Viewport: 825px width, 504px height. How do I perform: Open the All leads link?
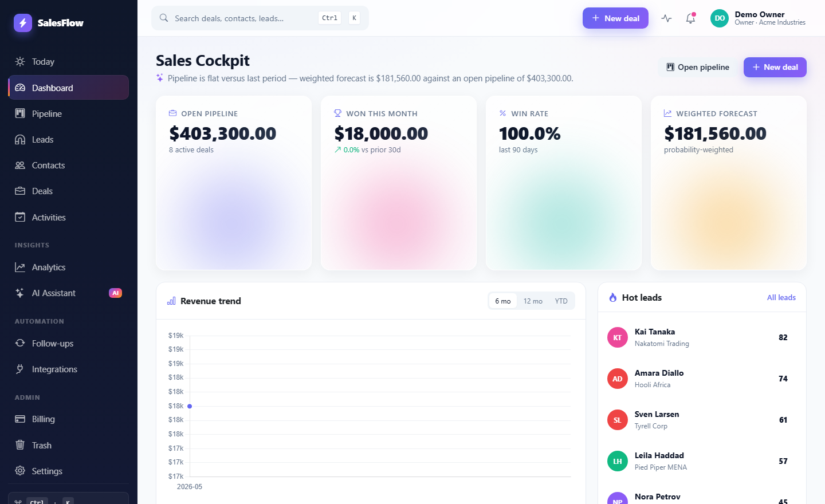(781, 297)
